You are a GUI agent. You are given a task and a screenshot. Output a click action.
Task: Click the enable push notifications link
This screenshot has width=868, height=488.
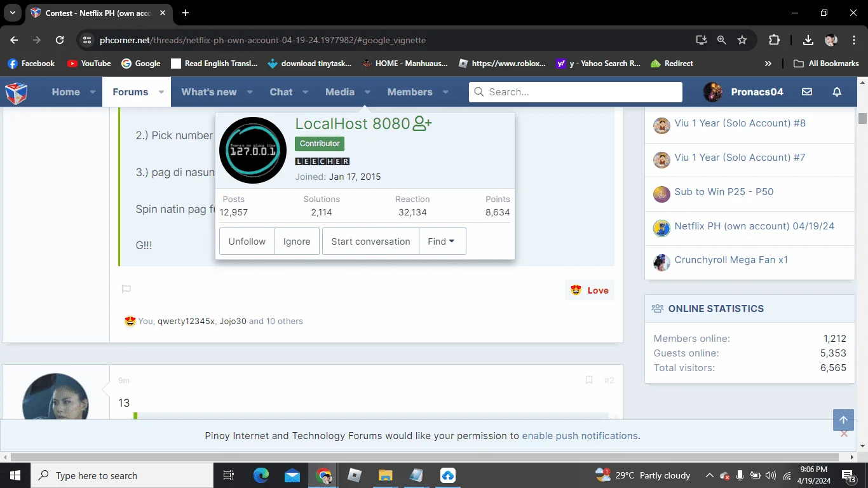tap(580, 436)
